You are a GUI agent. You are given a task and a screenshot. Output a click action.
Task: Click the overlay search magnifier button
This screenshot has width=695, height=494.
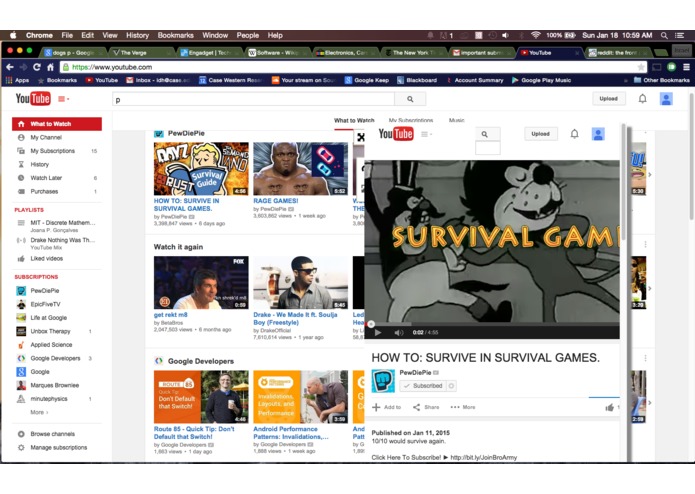(484, 134)
